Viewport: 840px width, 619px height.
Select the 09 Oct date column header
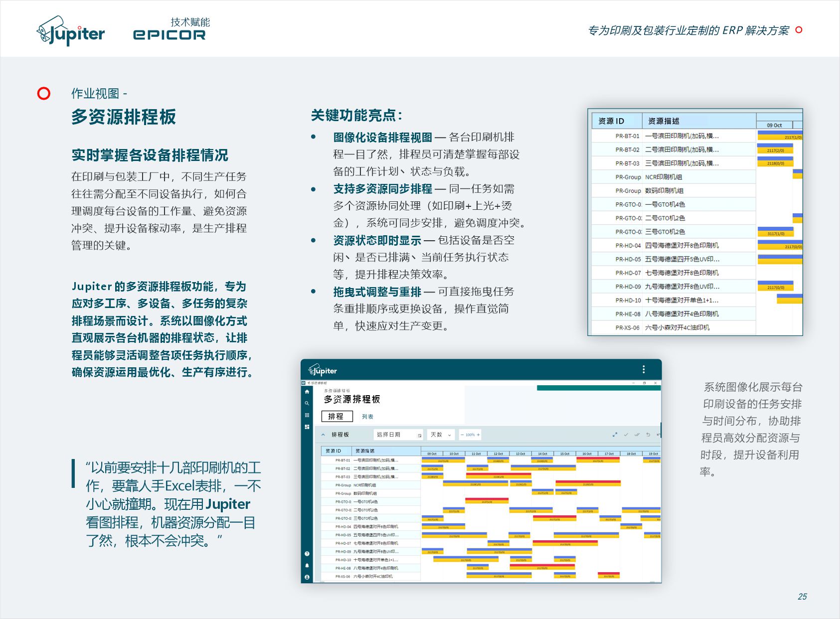[x=432, y=454]
